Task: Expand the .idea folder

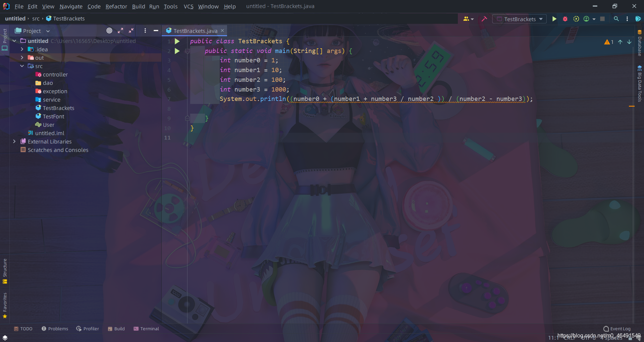Action: (x=22, y=49)
